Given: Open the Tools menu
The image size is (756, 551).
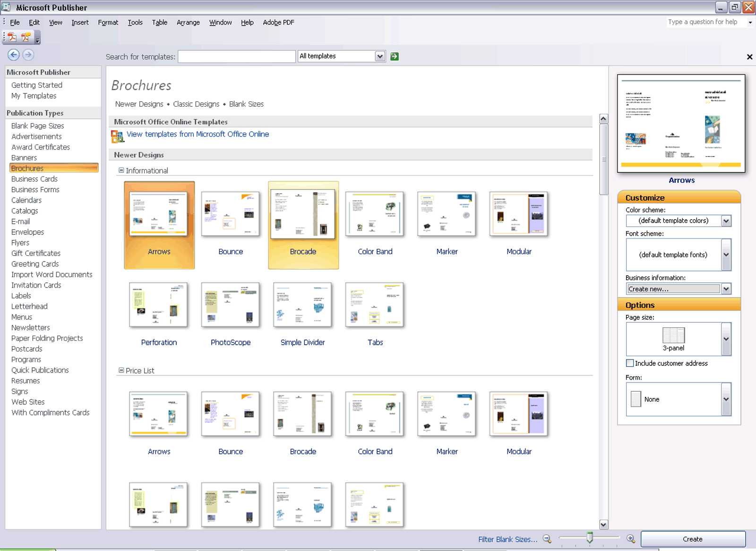Looking at the screenshot, I should pos(135,22).
